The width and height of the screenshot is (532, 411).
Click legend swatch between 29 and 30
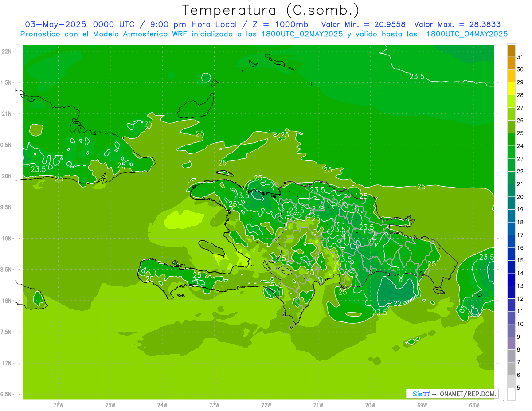point(511,76)
